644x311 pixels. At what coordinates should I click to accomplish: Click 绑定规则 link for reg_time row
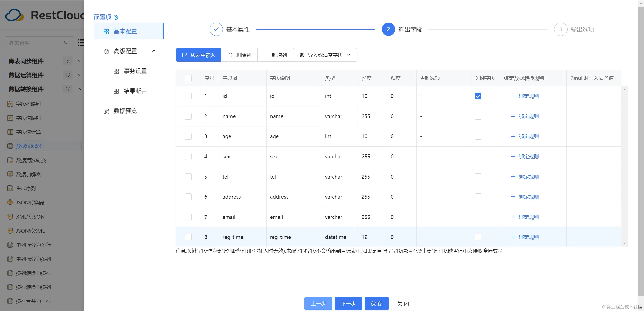point(529,237)
